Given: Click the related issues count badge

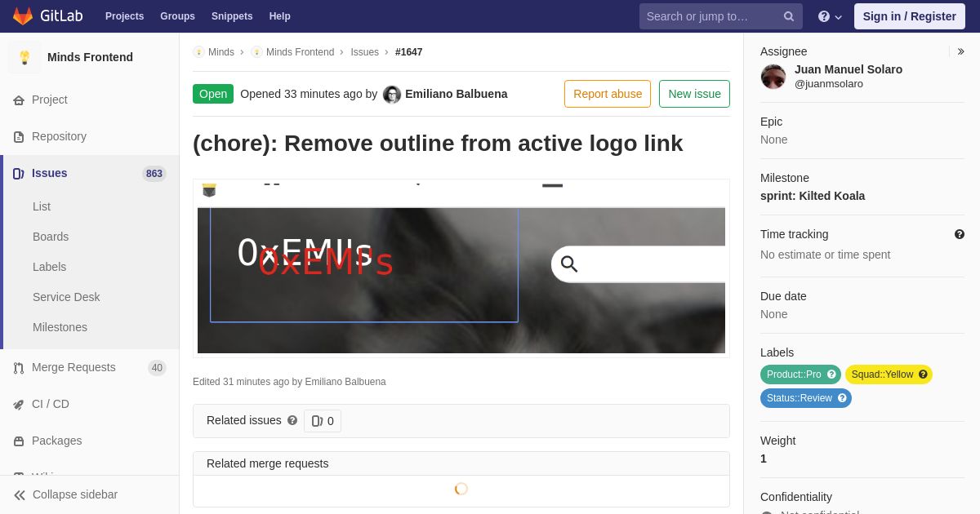Looking at the screenshot, I should (x=323, y=421).
